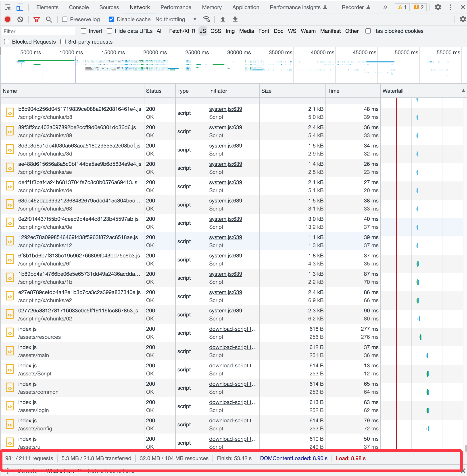Click the import HAR upload arrow
The image size is (467, 476).
tap(223, 19)
